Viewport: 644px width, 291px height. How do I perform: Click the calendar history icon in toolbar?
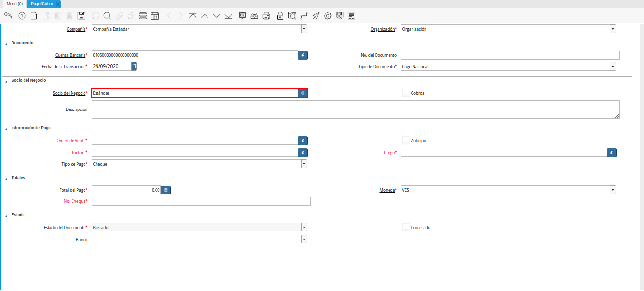point(155,16)
